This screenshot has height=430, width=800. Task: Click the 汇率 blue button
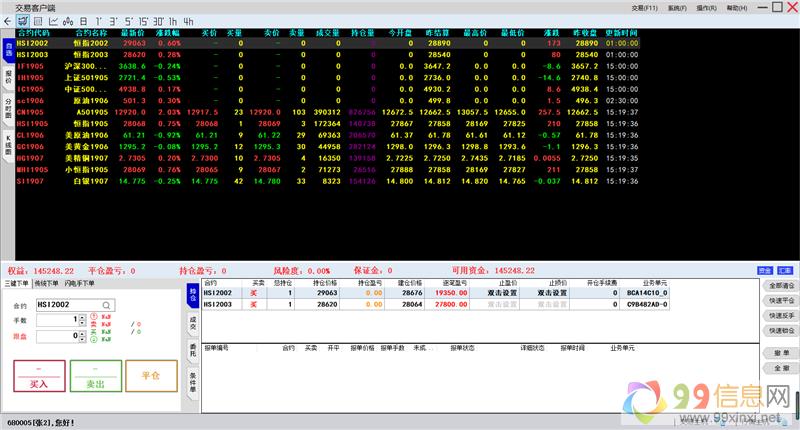pyautogui.click(x=785, y=270)
